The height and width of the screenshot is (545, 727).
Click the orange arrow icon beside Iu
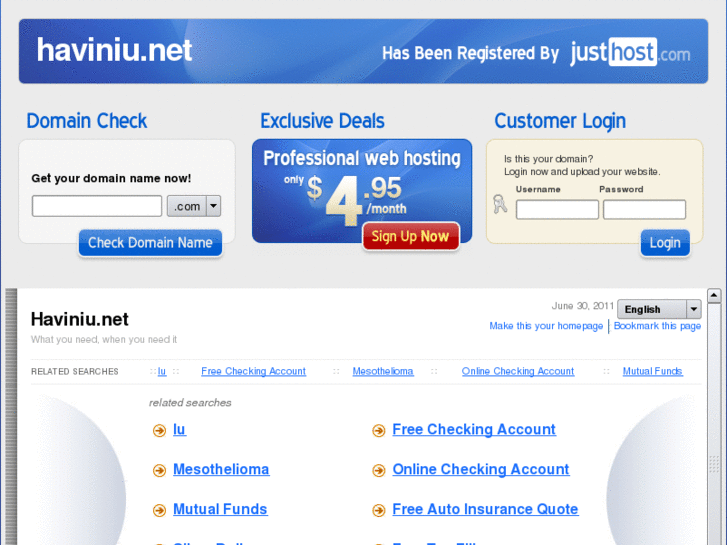point(159,430)
